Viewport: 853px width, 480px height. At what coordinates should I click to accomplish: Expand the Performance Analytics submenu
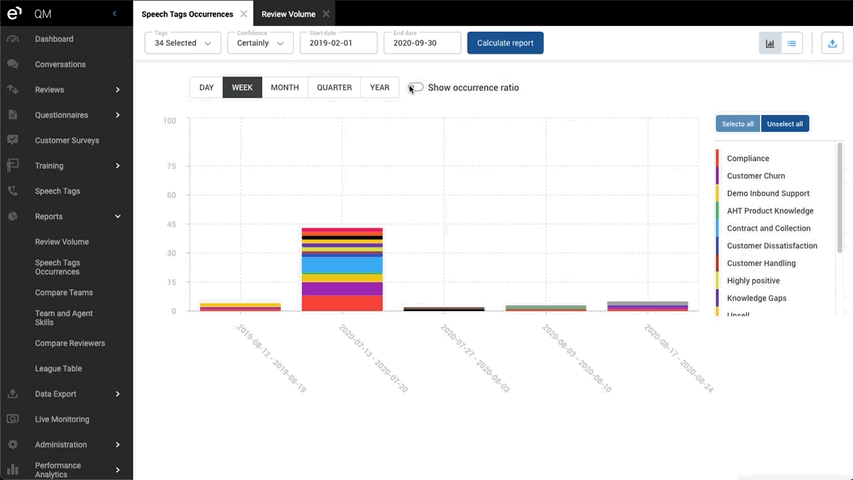[118, 470]
